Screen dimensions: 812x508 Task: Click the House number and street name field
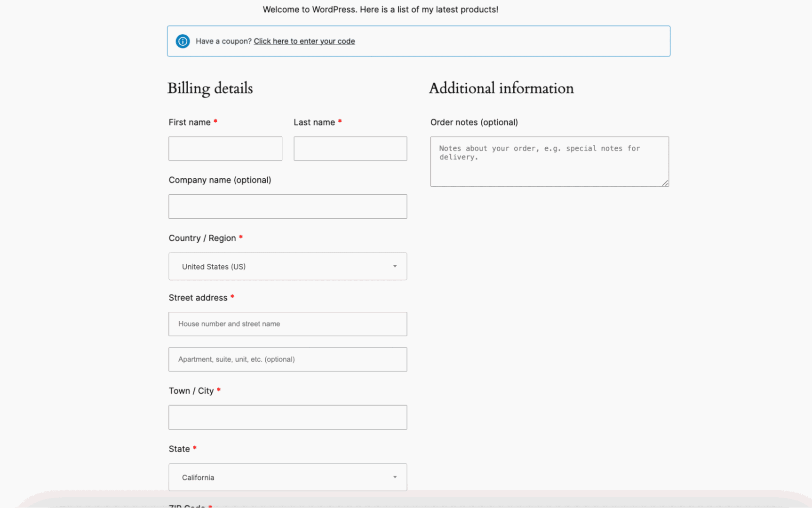(288, 324)
